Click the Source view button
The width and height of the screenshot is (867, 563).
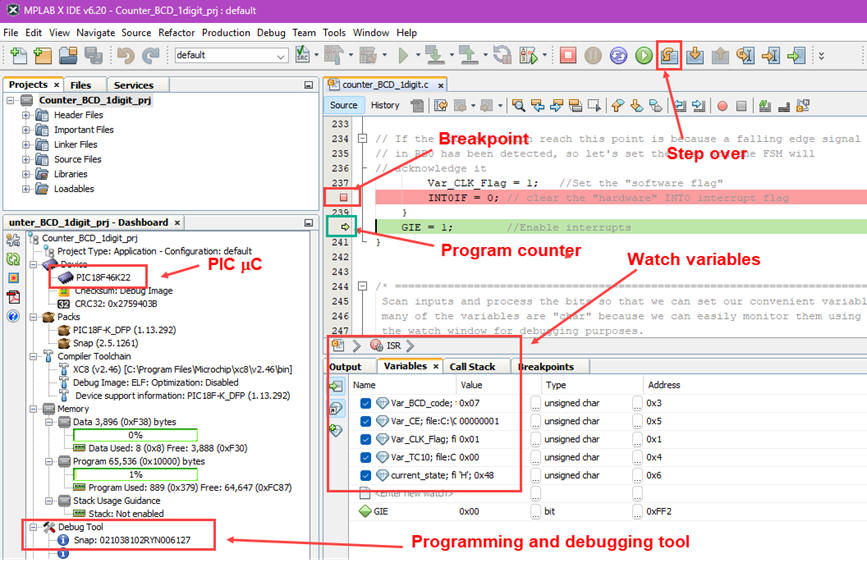point(343,105)
